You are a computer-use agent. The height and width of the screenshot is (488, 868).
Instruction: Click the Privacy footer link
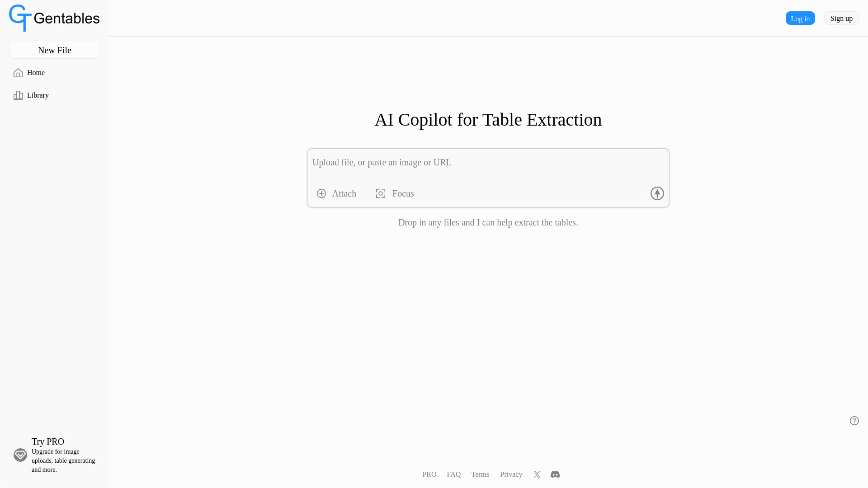(511, 474)
